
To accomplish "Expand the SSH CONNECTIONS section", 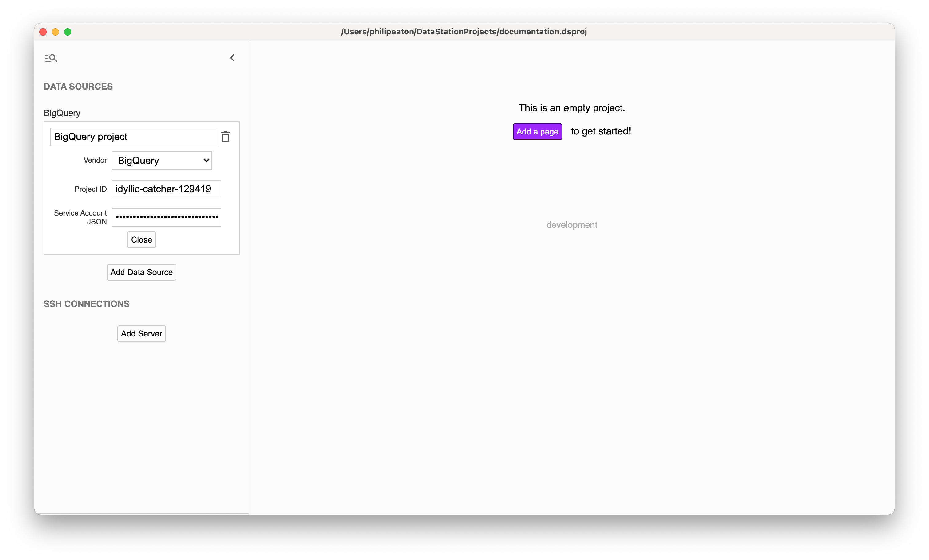I will pyautogui.click(x=86, y=304).
